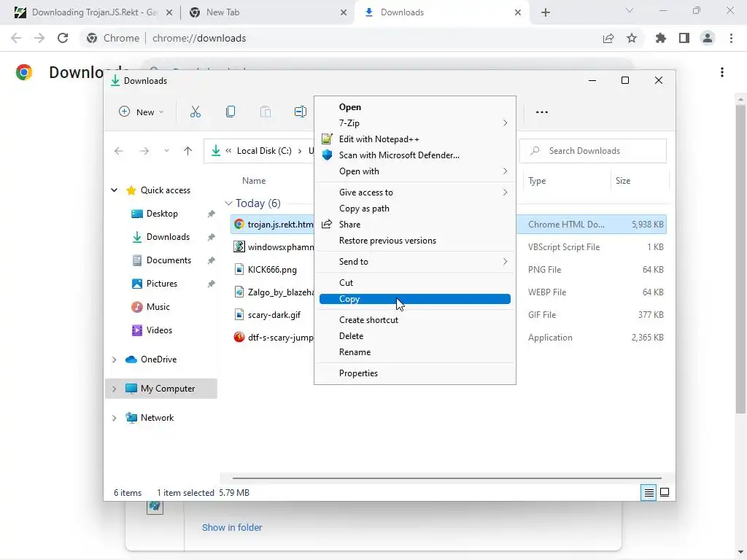This screenshot has width=747, height=560.
Task: Choose Copy in the context menu
Action: (x=414, y=299)
